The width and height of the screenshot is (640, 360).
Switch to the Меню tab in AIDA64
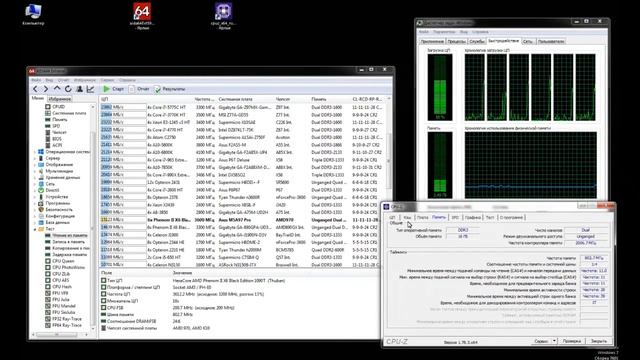[x=38, y=98]
